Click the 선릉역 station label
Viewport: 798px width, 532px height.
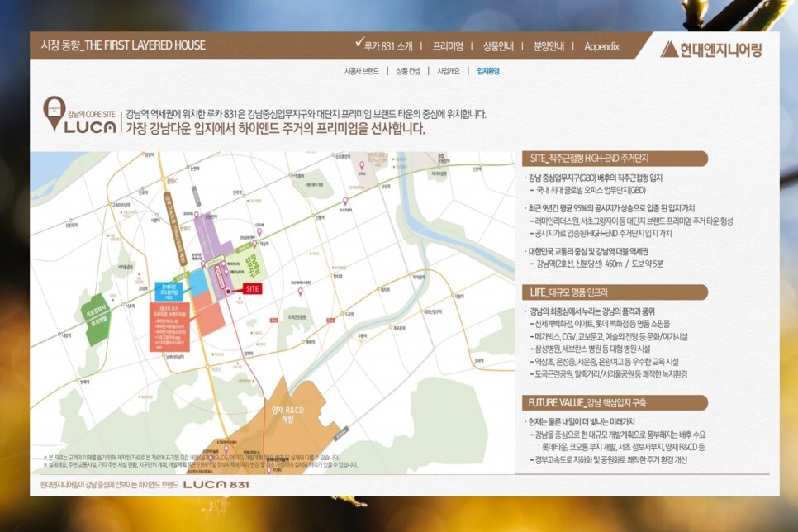pos(320,217)
